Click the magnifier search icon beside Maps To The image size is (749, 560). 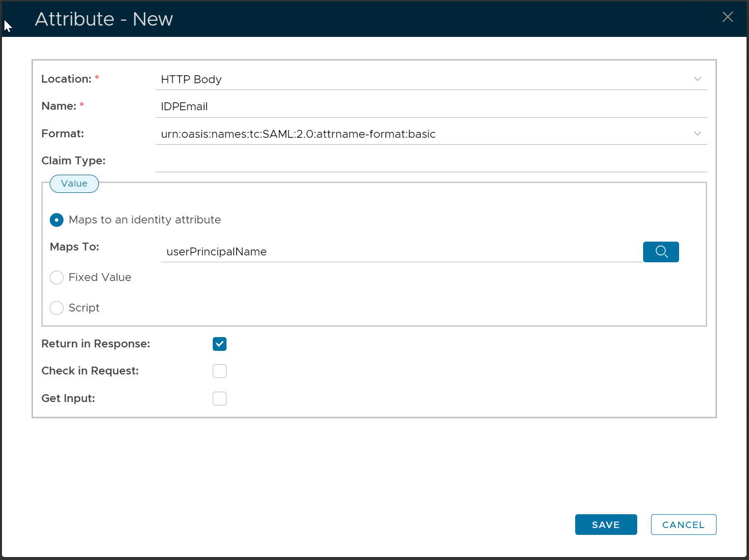coord(661,252)
